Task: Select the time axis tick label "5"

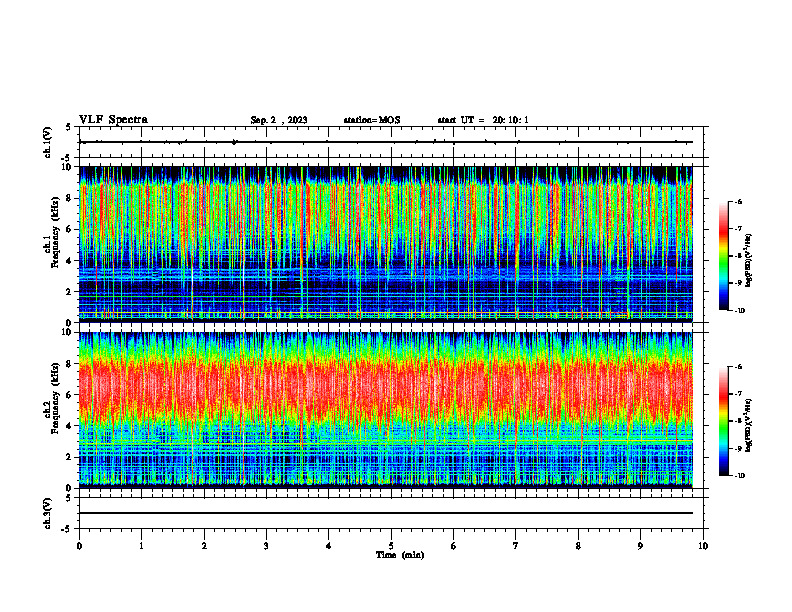Action: (x=391, y=546)
